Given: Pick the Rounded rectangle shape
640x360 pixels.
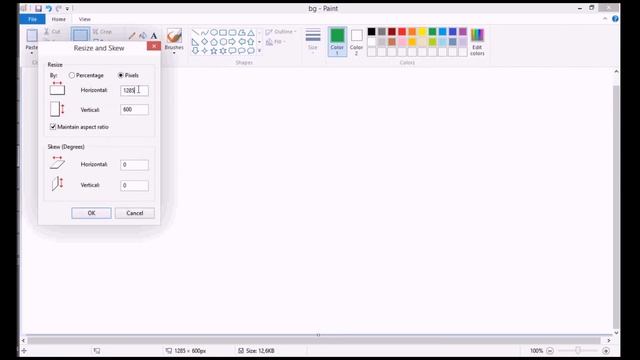Looking at the screenshot, I should click(x=232, y=33).
